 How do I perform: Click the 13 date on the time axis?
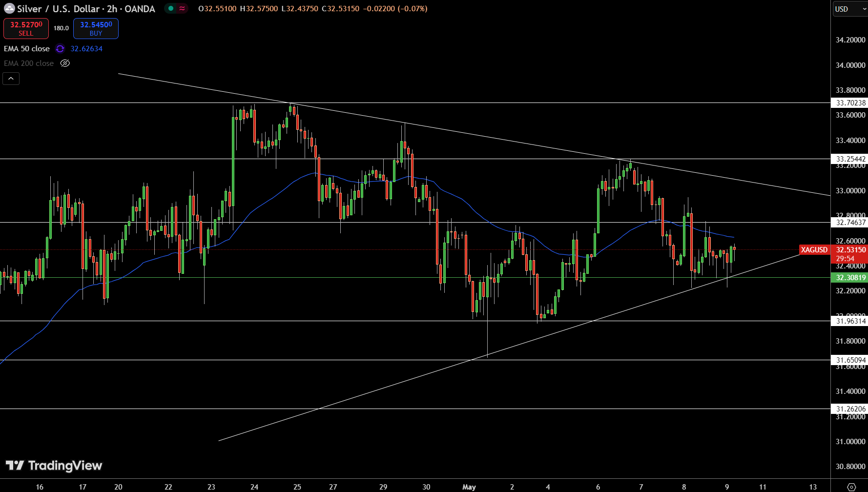813,487
